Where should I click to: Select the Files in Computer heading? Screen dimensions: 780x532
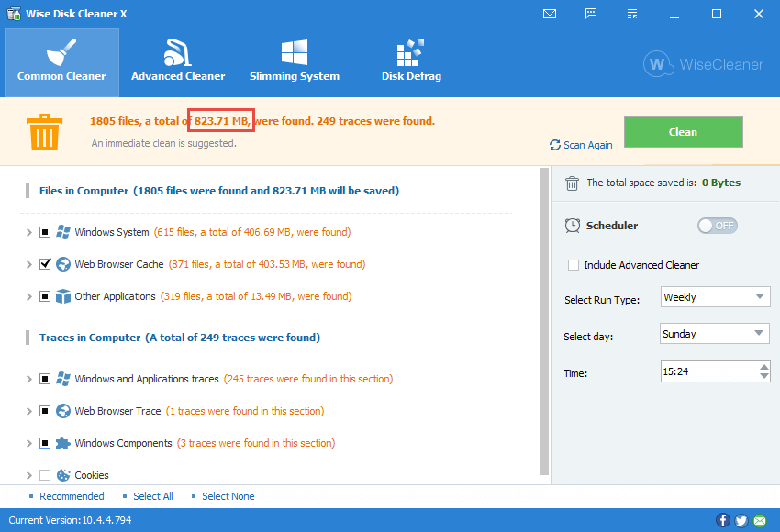point(219,191)
